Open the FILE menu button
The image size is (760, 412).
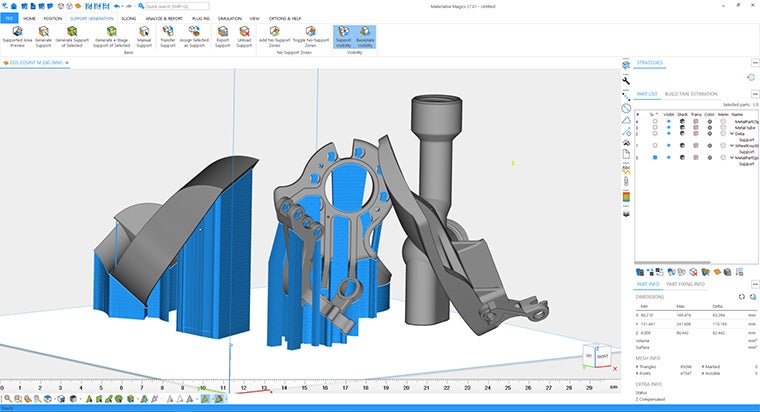pos(9,18)
